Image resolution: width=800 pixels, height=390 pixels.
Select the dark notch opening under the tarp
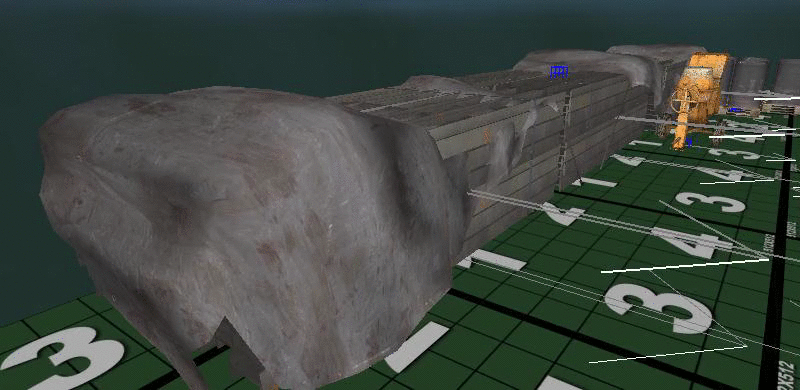240,347
